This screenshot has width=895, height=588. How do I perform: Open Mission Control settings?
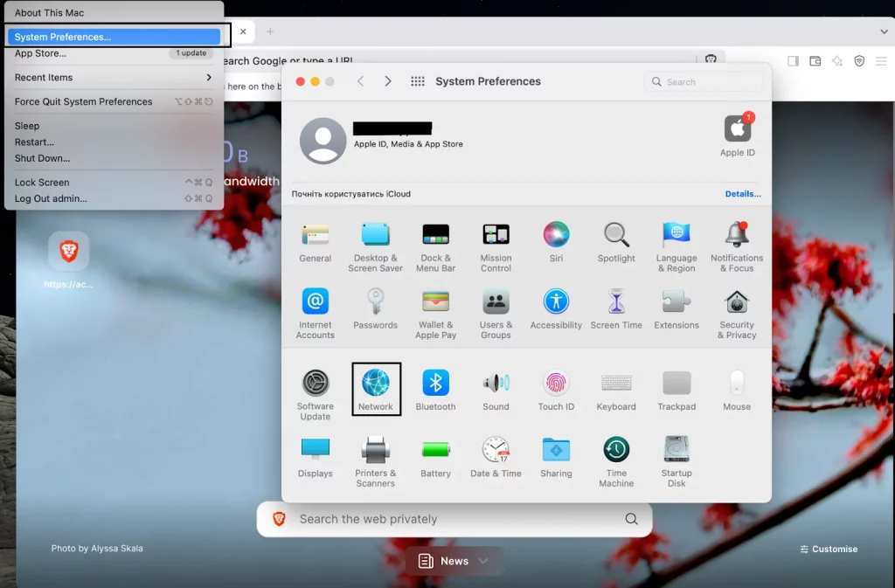click(x=496, y=247)
